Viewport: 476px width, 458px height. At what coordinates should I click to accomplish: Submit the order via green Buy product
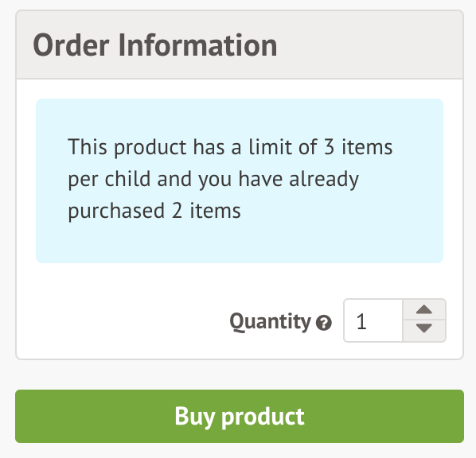click(240, 416)
